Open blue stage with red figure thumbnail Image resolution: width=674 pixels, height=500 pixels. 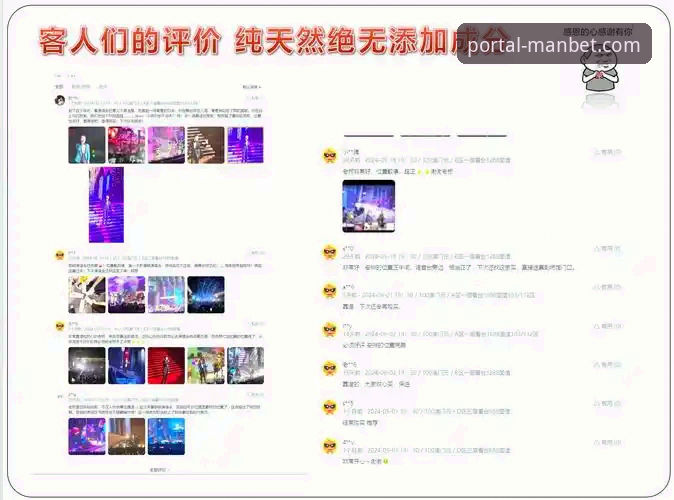click(x=126, y=365)
